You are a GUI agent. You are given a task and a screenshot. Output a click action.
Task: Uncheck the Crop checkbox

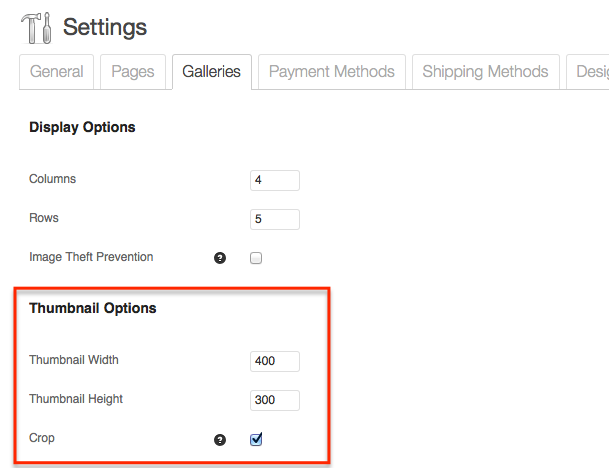pyautogui.click(x=256, y=439)
